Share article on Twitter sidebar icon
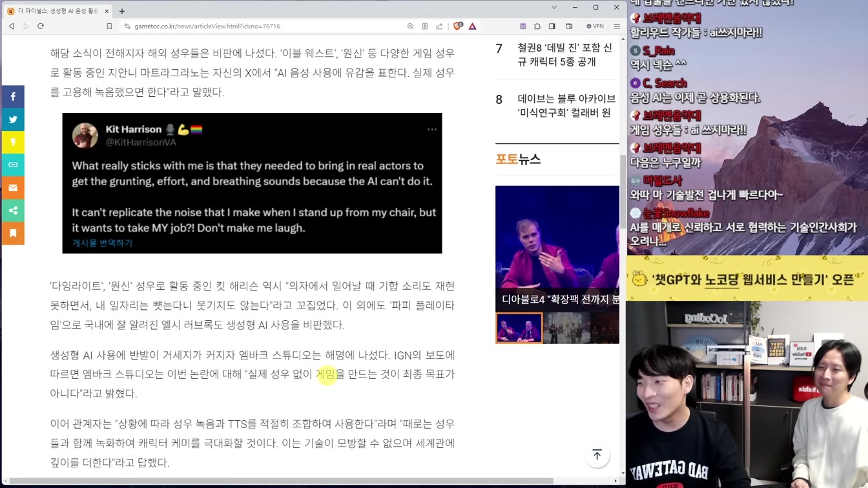 [13, 119]
